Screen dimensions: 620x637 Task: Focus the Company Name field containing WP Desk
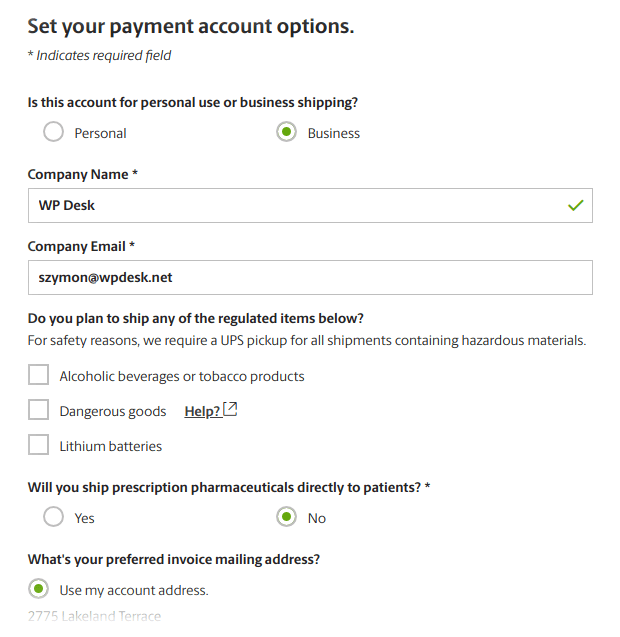click(x=310, y=206)
